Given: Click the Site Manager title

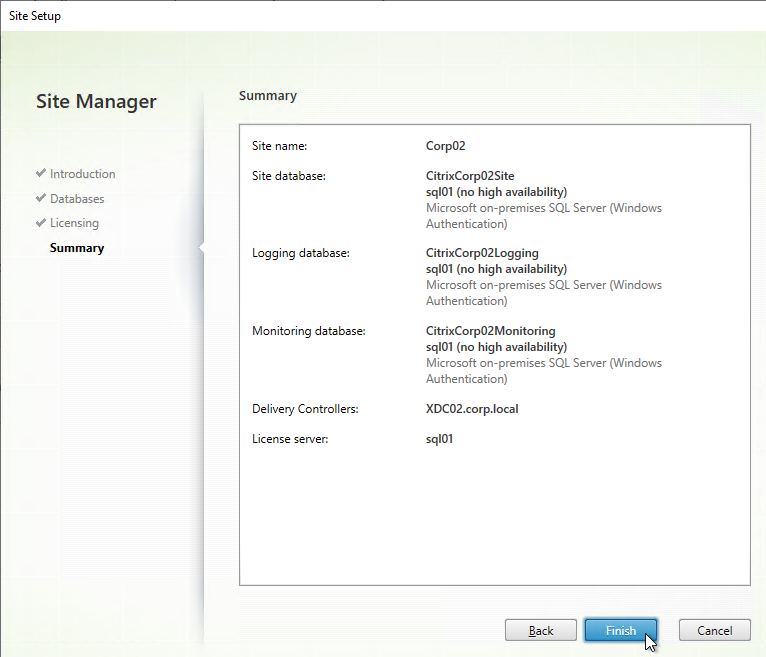Looking at the screenshot, I should pos(96,102).
